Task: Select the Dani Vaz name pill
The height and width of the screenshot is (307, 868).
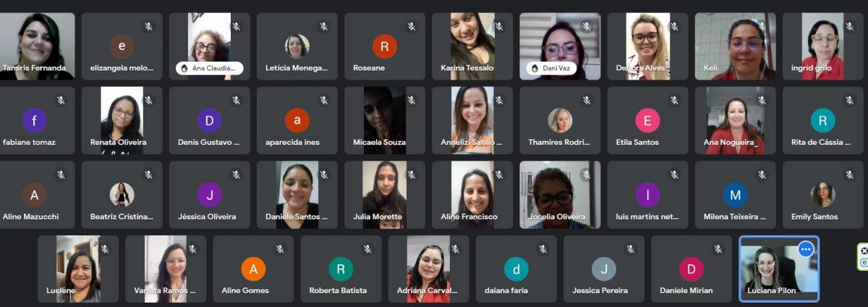Action: (553, 68)
